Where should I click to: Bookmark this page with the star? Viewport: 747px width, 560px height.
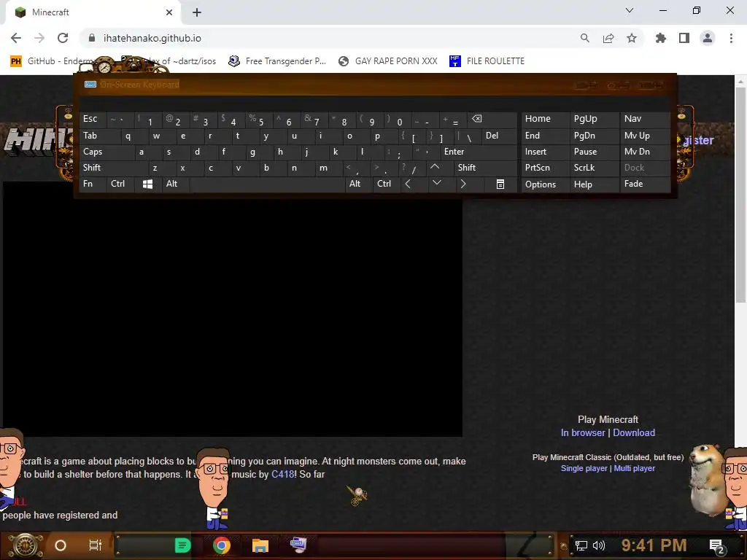[632, 38]
